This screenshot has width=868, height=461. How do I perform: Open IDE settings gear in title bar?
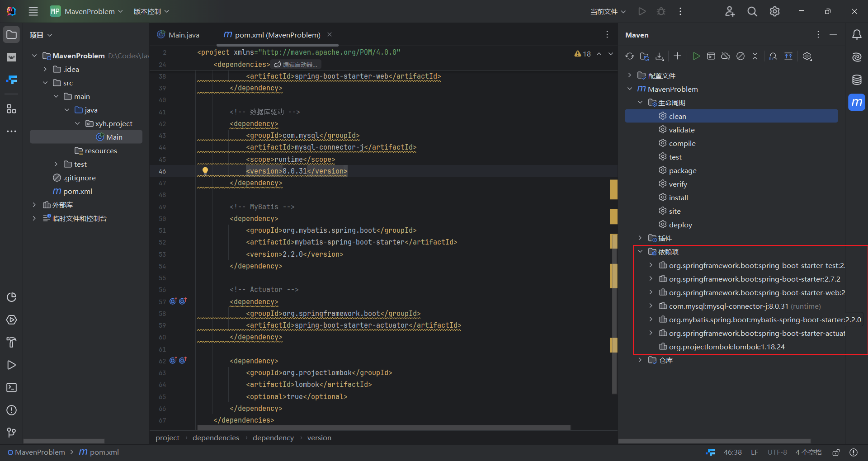775,11
